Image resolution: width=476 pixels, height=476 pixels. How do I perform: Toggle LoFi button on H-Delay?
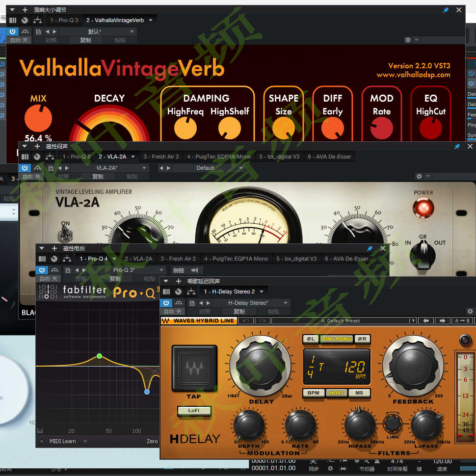(x=194, y=411)
